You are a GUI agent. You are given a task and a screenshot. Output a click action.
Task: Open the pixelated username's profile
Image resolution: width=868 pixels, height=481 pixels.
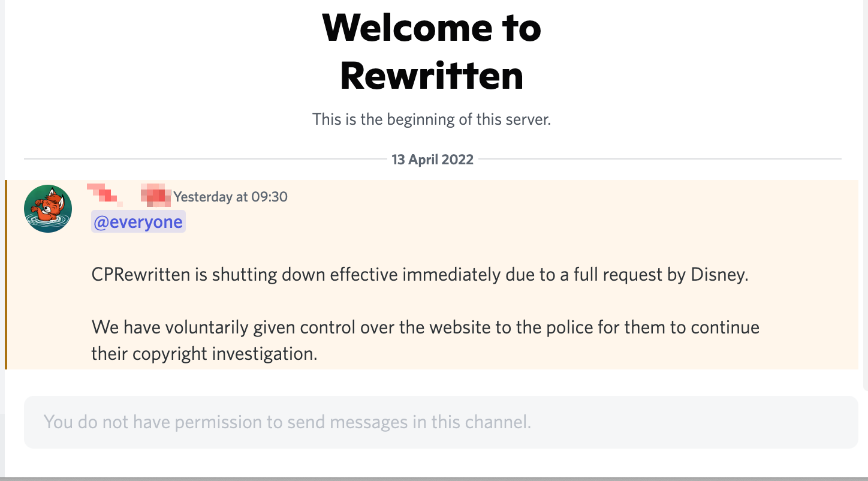(129, 194)
